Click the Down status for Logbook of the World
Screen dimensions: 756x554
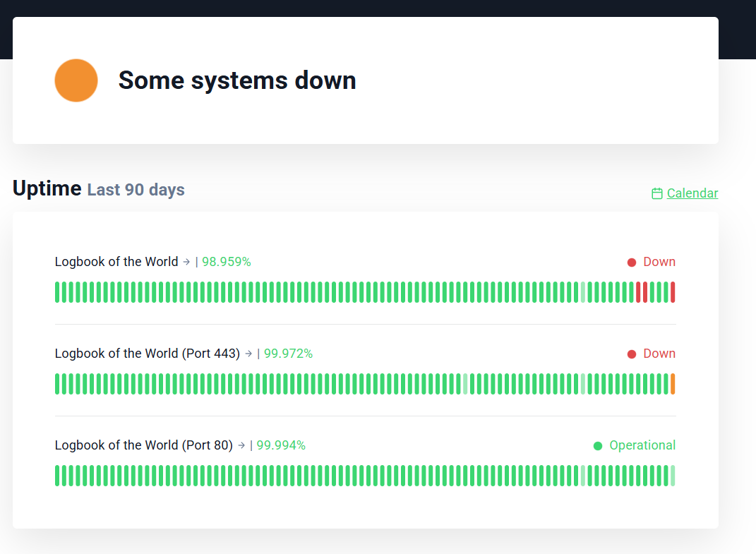pos(659,262)
